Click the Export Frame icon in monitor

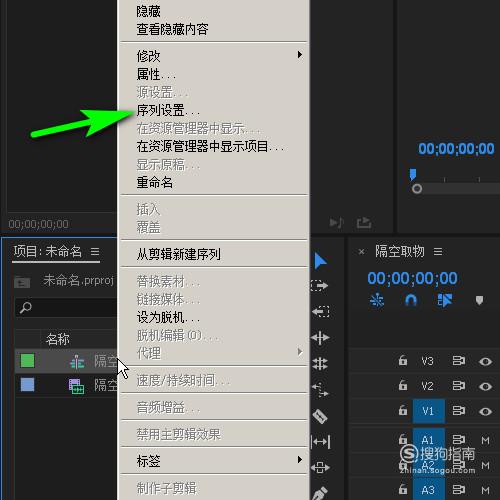(x=364, y=222)
